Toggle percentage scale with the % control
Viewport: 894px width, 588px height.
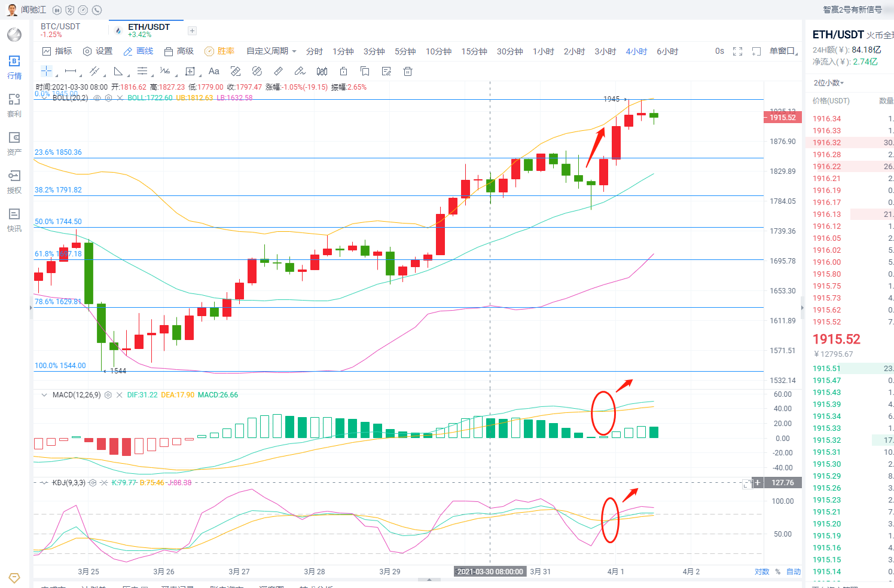point(778,571)
